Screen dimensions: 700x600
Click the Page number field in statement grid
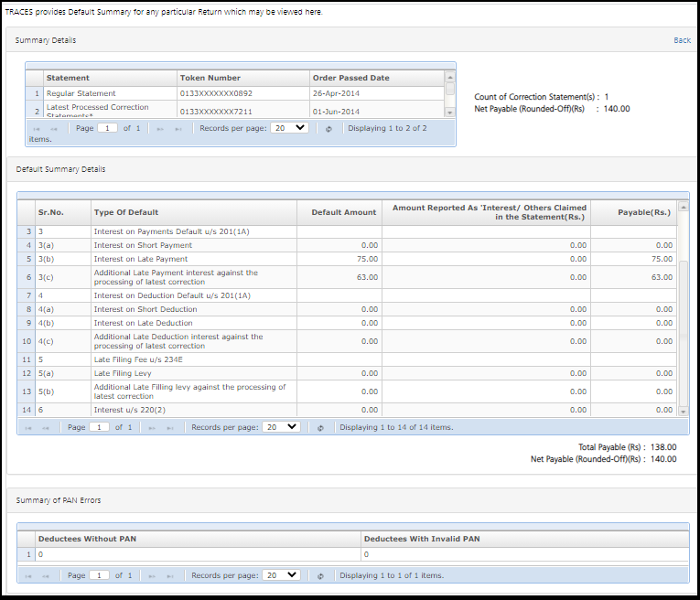point(108,129)
